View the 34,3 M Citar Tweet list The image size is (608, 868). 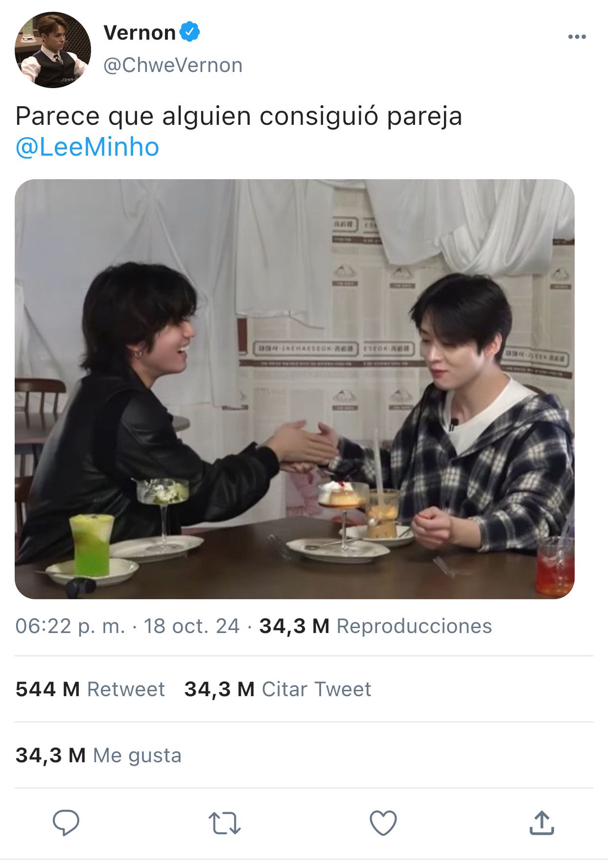point(278,689)
